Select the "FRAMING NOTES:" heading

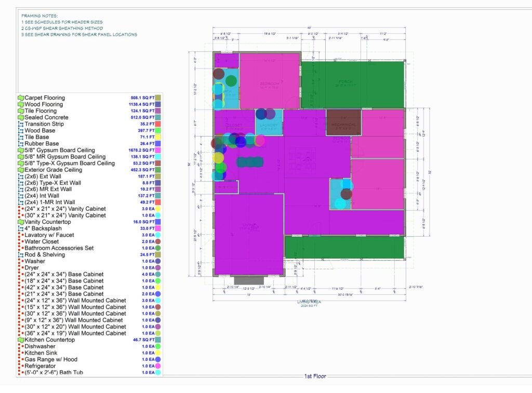click(x=39, y=16)
